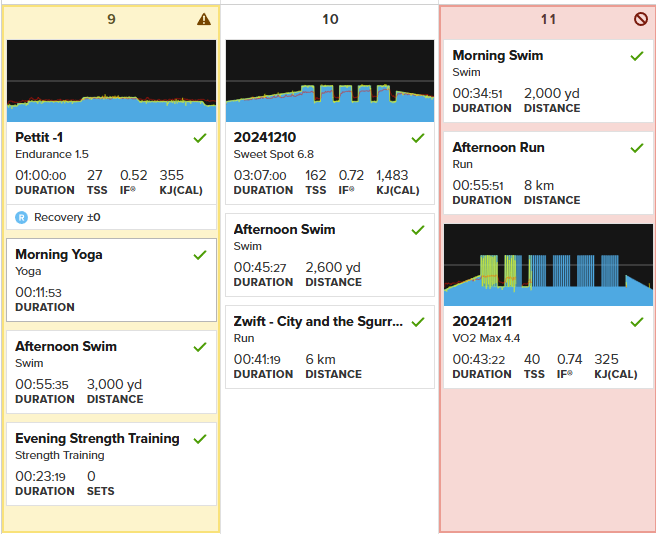This screenshot has height=534, width=656.
Task: Select day 11 header number
Action: click(x=548, y=19)
